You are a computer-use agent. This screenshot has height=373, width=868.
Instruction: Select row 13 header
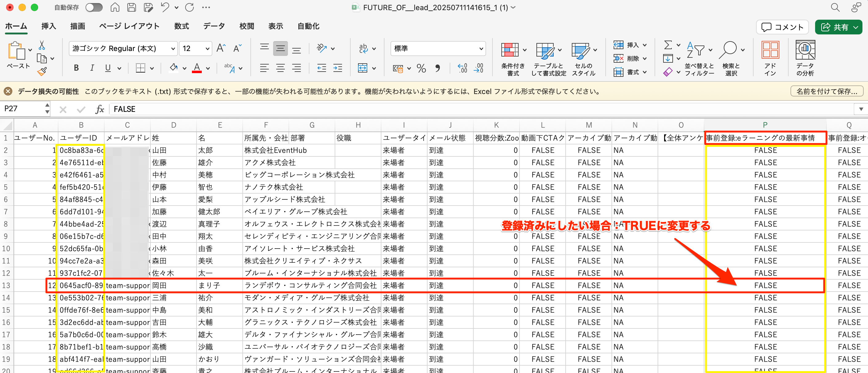6,285
